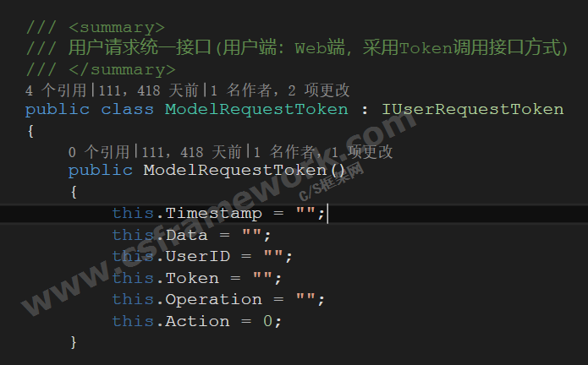Click the "class" keyword in the declaration
The height and width of the screenshot is (365, 588).
127,109
